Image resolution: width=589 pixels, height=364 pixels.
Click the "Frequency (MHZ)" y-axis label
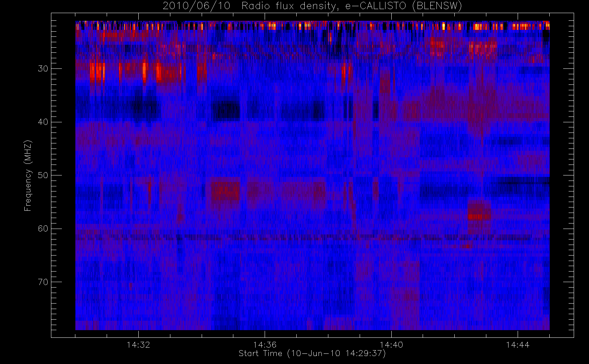pos(28,175)
